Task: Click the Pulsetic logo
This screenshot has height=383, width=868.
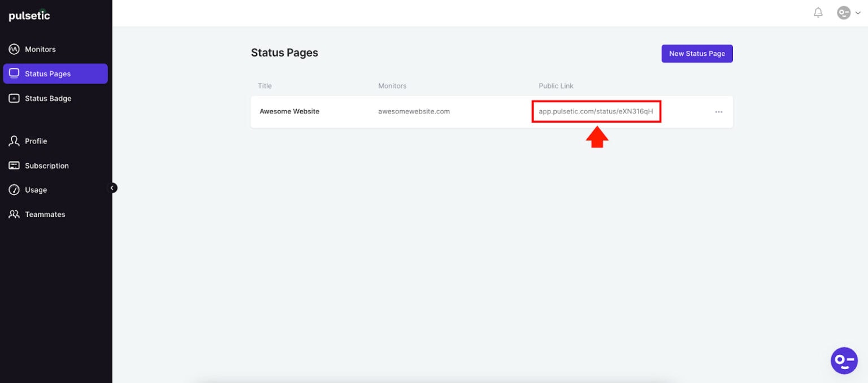Action: 29,16
